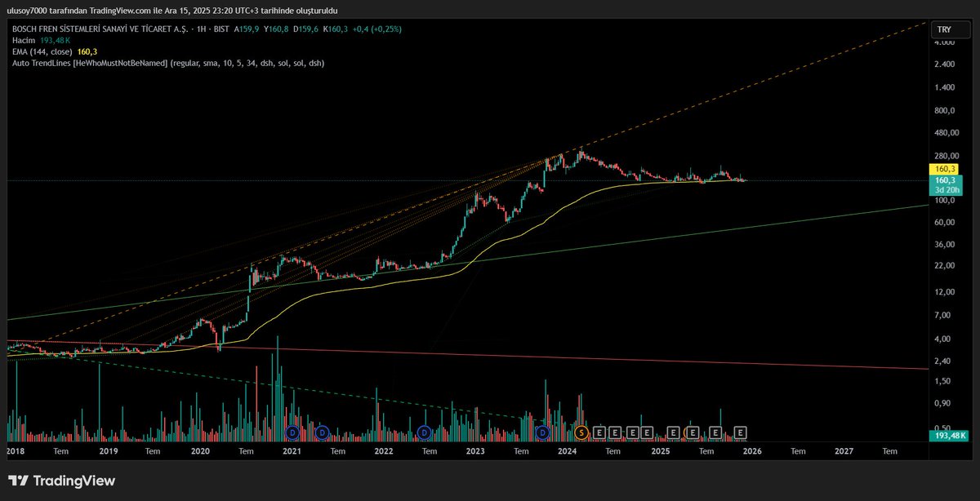Click the D159,6 low value in header

[x=306, y=29]
